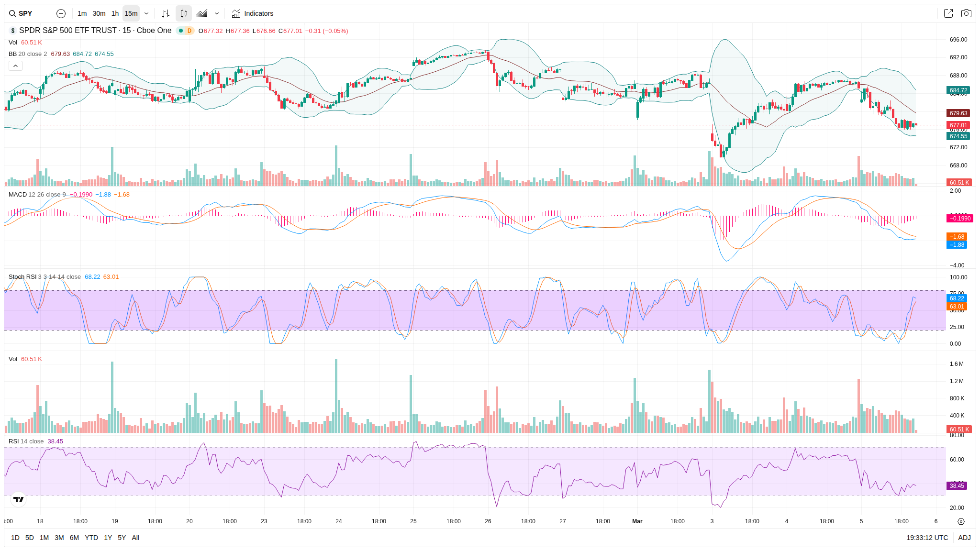This screenshot has height=551, width=980.
Task: Select the Area chart style icon
Action: coord(202,13)
